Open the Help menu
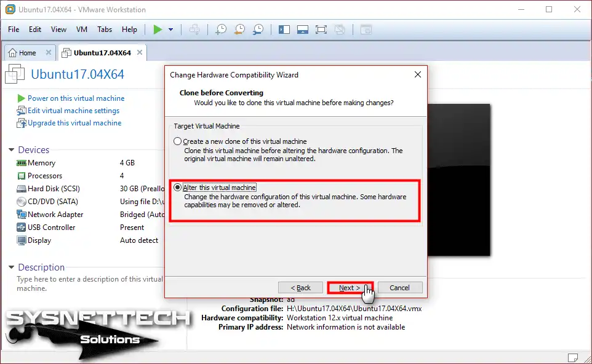Screen dimensions: 592x364 pos(129,30)
